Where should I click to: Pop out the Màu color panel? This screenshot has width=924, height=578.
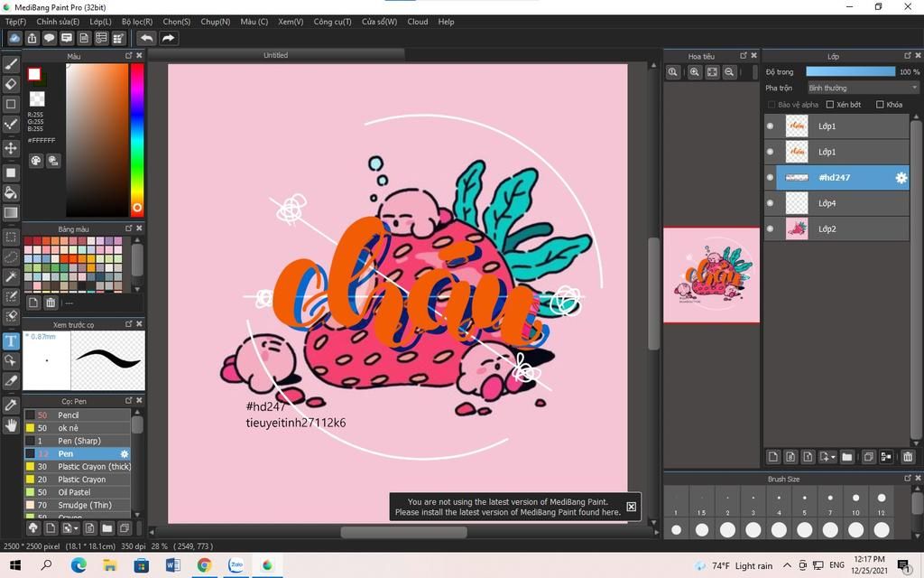pyautogui.click(x=128, y=55)
